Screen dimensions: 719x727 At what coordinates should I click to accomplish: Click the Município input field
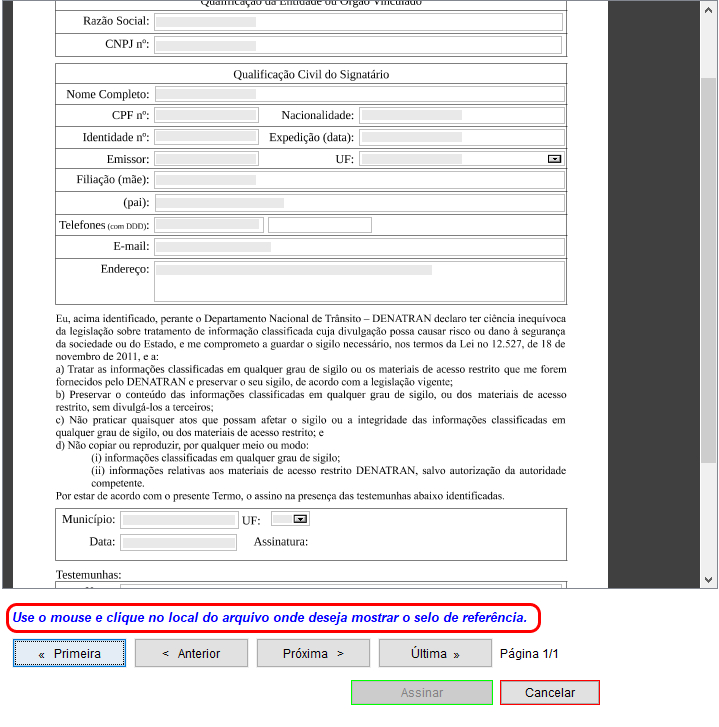click(x=179, y=520)
